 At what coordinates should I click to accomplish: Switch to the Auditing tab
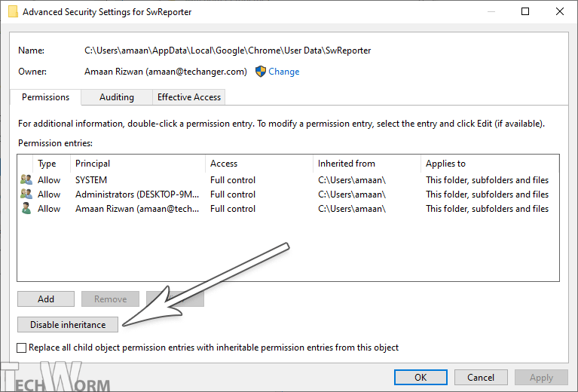coord(117,97)
